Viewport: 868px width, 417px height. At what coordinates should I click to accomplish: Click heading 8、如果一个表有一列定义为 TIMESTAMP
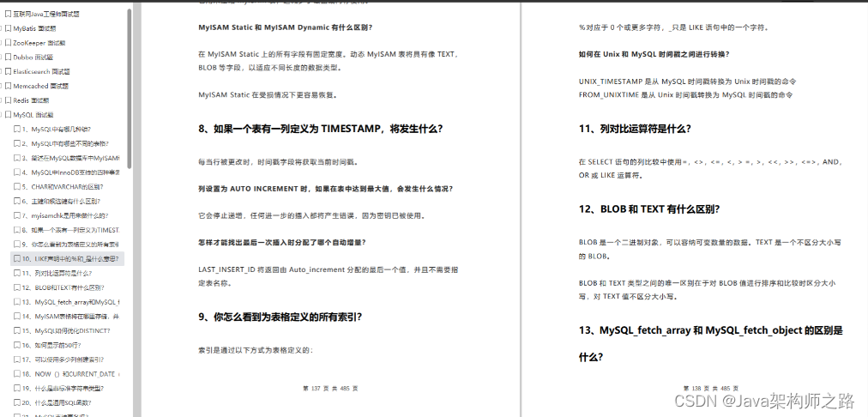tap(321, 129)
